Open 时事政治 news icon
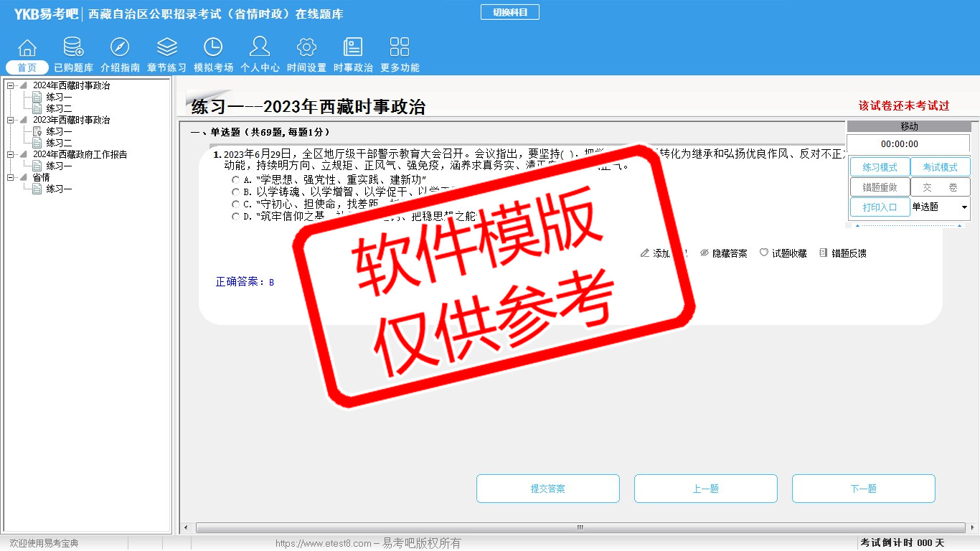The width and height of the screenshot is (980, 551). click(x=353, y=47)
